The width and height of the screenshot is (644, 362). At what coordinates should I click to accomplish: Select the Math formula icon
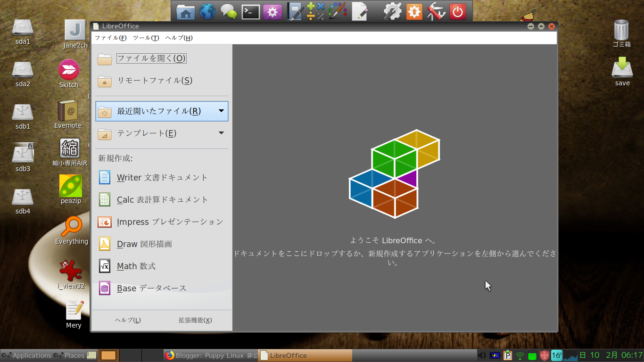click(104, 266)
